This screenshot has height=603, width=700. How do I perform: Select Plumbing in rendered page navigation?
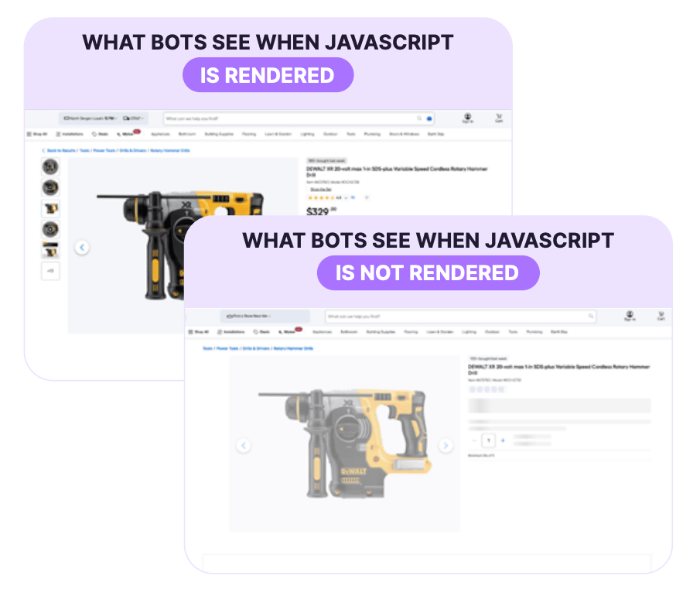tap(372, 134)
